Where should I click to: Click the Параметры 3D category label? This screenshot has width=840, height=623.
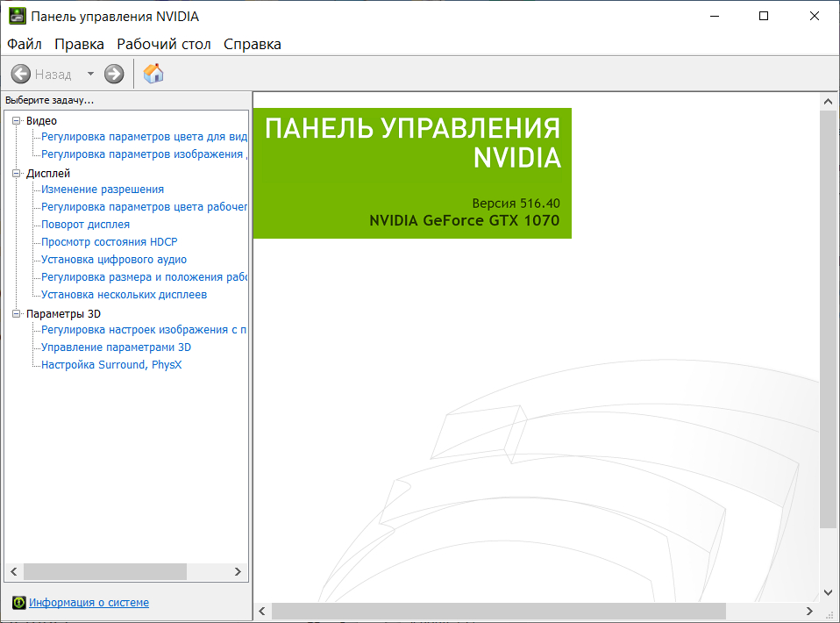pyautogui.click(x=63, y=313)
